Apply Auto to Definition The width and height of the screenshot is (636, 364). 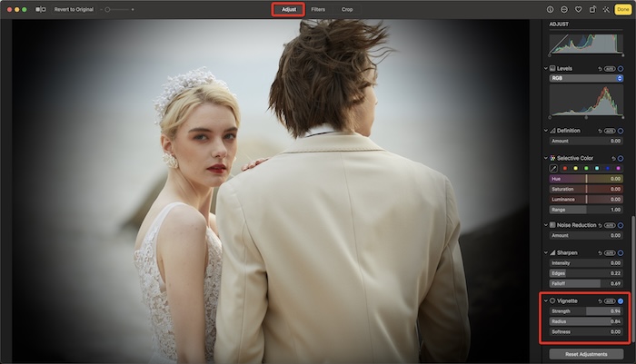pos(610,131)
